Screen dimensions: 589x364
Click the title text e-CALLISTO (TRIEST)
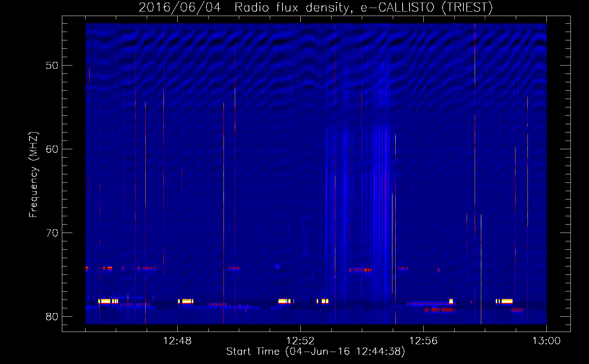[427, 7]
